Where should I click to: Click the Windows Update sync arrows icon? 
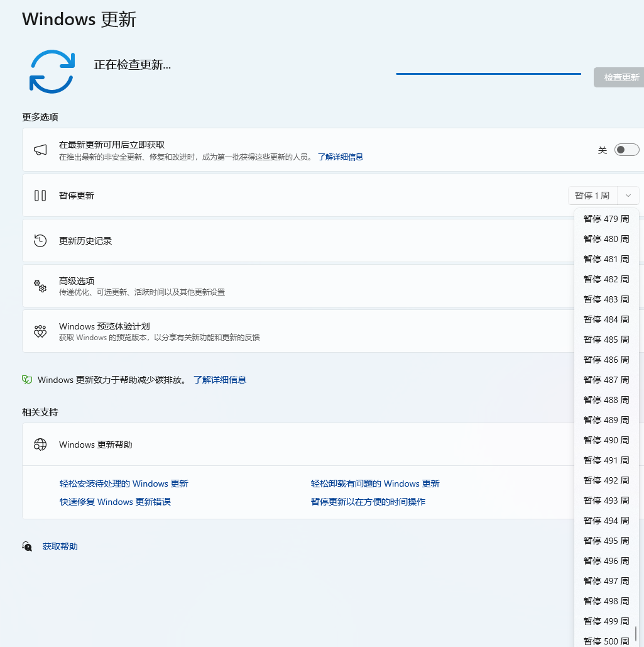52,72
